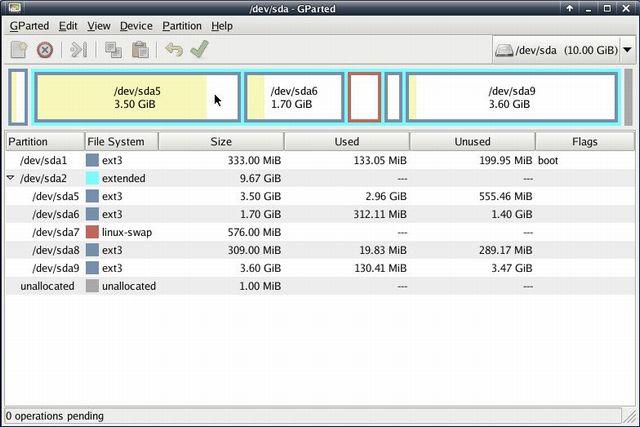Select the /dev/sda5 partition row
Viewport: 640px width, 427px height.
coord(320,196)
